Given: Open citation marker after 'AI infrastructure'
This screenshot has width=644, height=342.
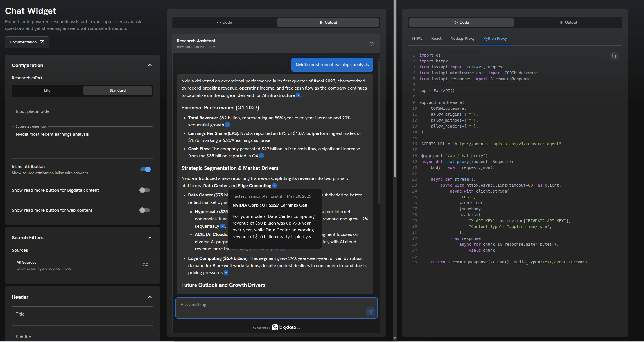Looking at the screenshot, I should coord(298,95).
